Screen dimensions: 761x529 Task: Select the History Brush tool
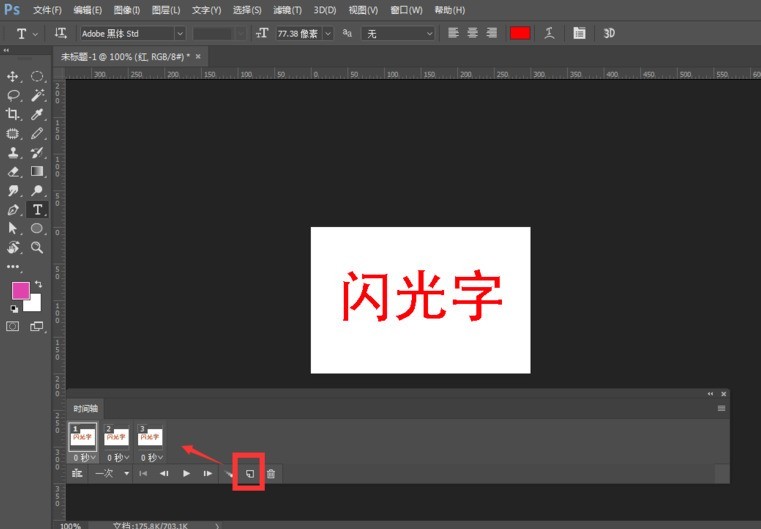[37, 152]
